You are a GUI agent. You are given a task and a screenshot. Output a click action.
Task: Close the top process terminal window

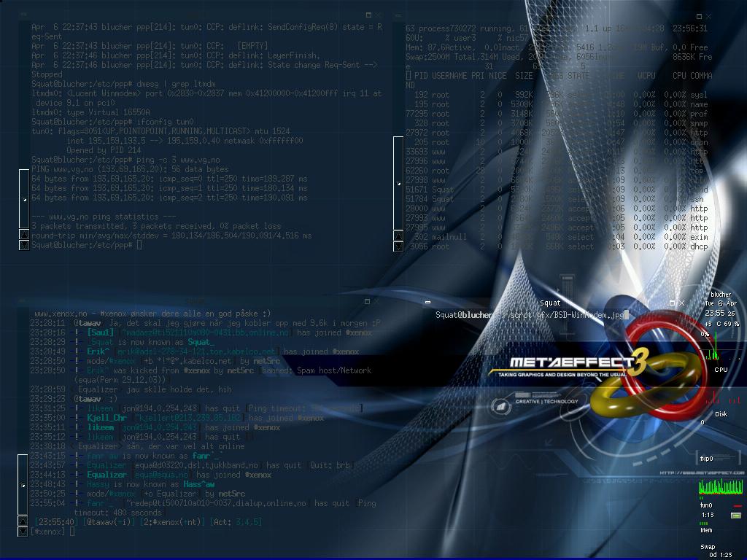click(x=709, y=16)
